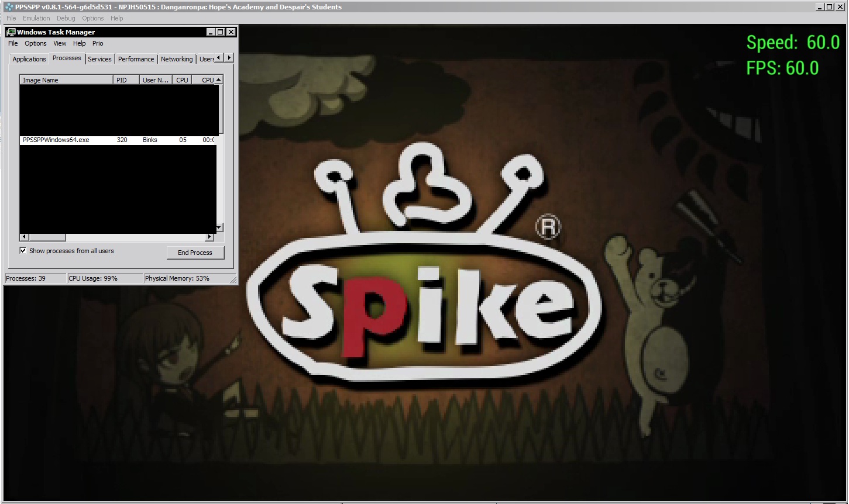Click the PPSSPP icon in the title bar
The height and width of the screenshot is (504, 849).
pyautogui.click(x=9, y=7)
